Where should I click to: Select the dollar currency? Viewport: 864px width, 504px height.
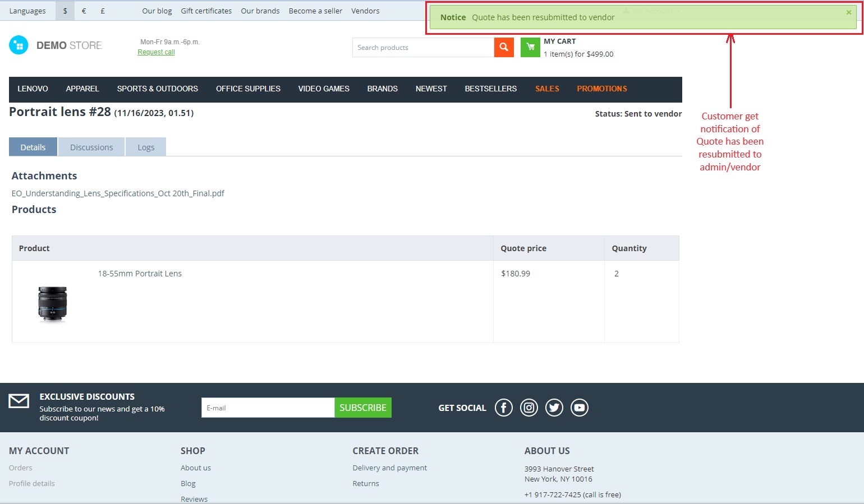pos(65,11)
